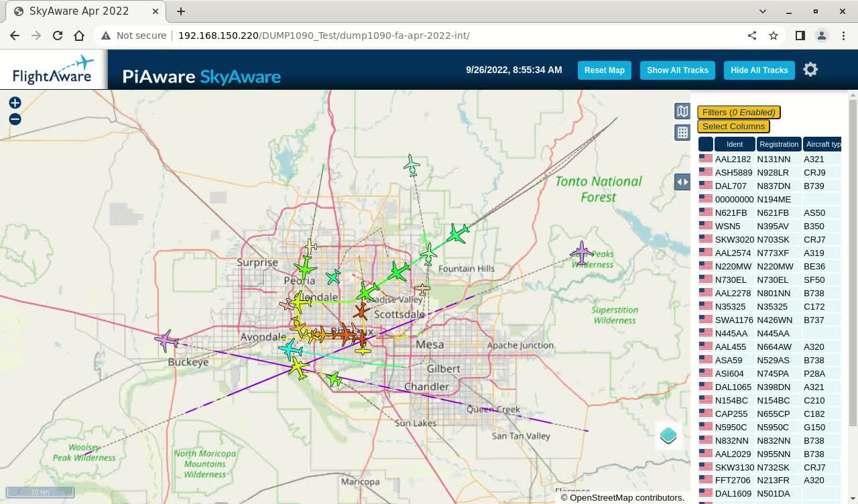Select the purple aircraft near Buckeye
The image size is (858, 504).
[166, 340]
